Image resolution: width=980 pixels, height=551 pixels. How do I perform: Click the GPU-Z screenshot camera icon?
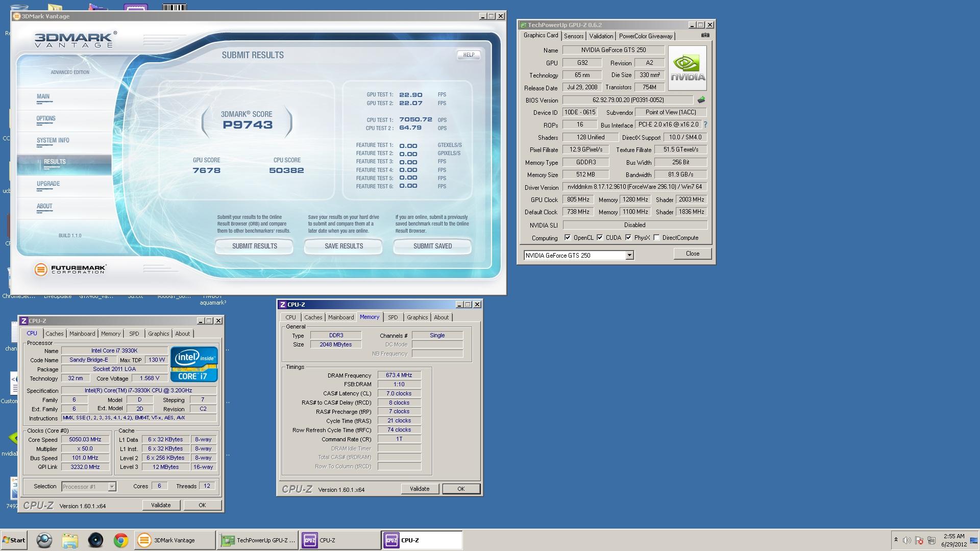click(705, 35)
